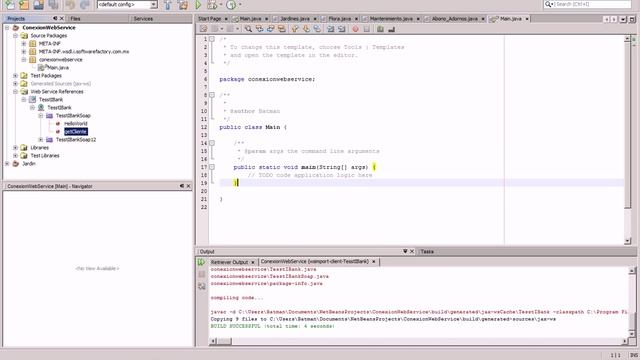This screenshot has height=360, width=640.
Task: Select Generated Sources (jax-ws) node
Action: pos(60,84)
